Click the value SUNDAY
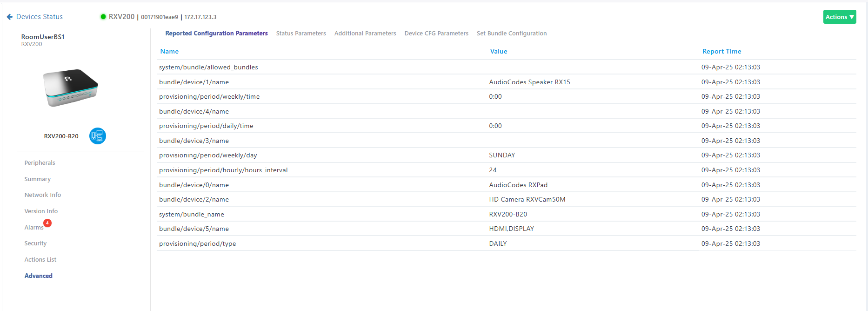The height and width of the screenshot is (311, 868). [502, 155]
